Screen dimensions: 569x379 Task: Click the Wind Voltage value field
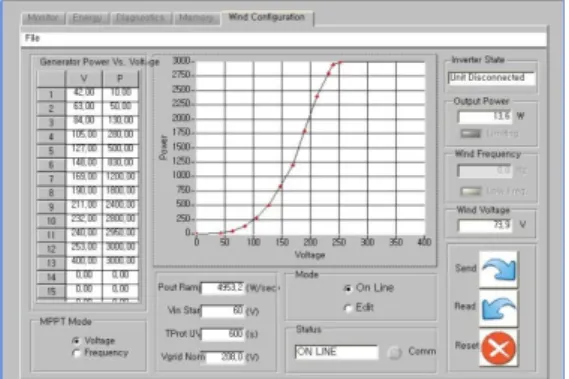coord(485,225)
